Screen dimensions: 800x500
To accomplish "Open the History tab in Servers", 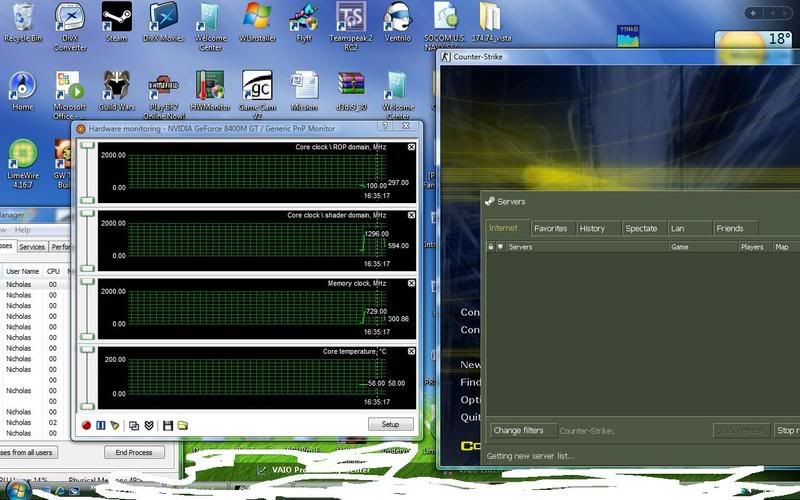I will (x=599, y=229).
